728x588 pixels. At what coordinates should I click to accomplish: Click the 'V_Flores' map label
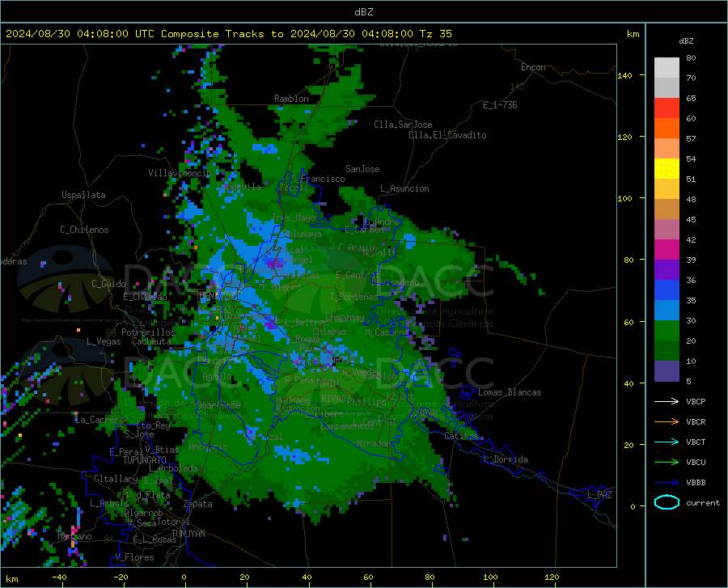point(134,557)
